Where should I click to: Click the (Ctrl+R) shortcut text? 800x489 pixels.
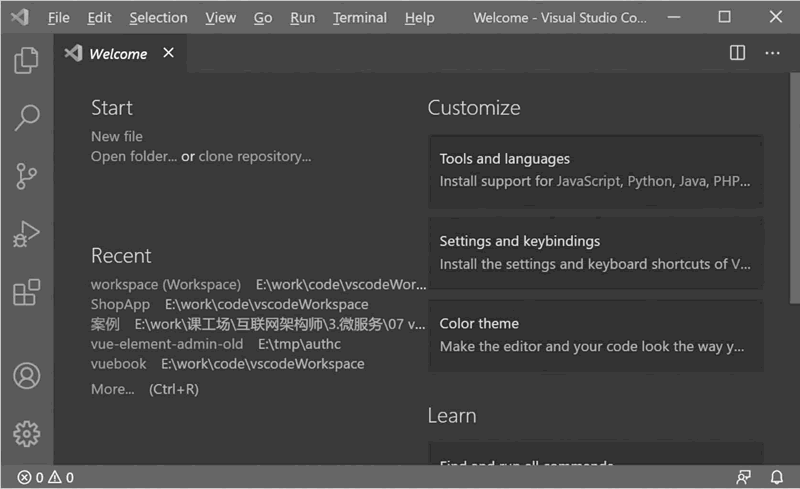coord(174,389)
